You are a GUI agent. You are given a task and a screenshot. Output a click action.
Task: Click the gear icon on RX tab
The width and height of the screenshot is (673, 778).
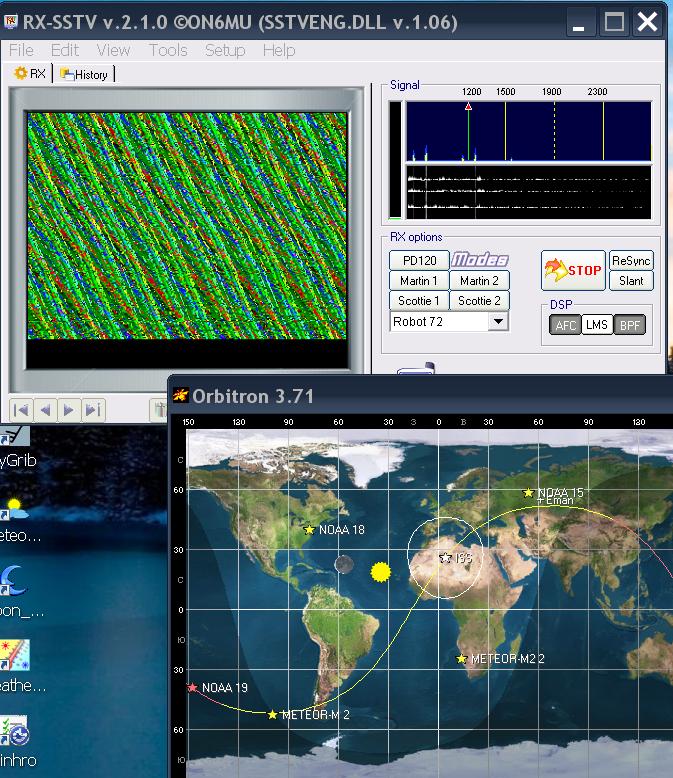[x=20, y=73]
